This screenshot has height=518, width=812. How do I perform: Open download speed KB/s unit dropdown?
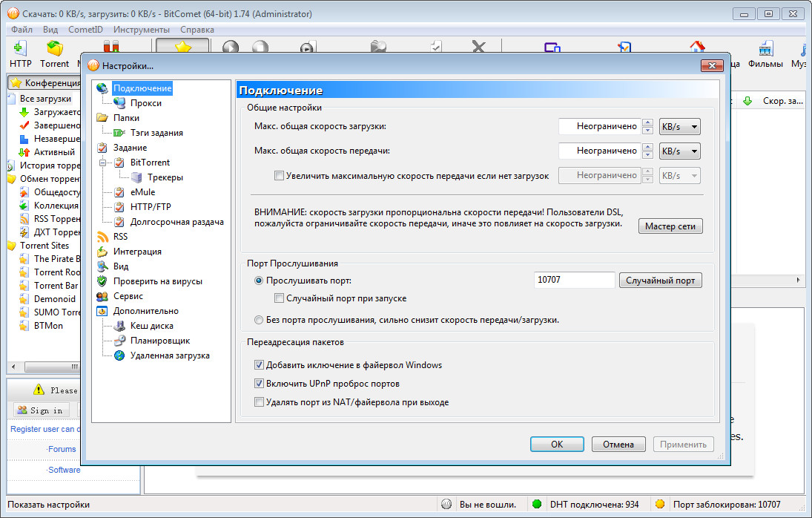679,126
